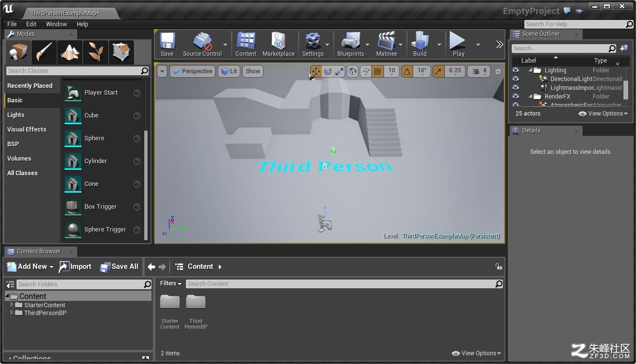Toggle visibility of Lighting folder
Viewport: 636px width, 364px height.
[x=516, y=70]
